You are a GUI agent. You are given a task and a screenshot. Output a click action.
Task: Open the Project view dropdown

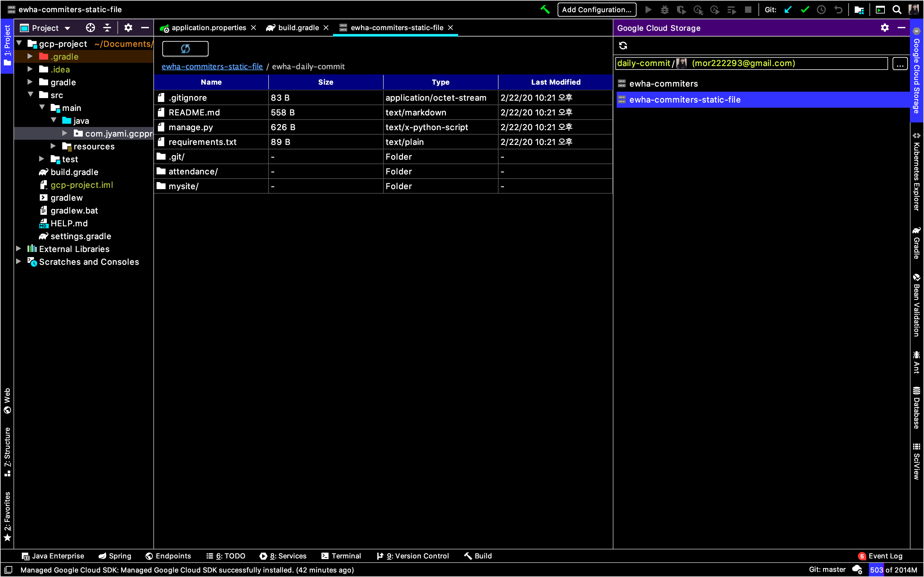(x=67, y=28)
